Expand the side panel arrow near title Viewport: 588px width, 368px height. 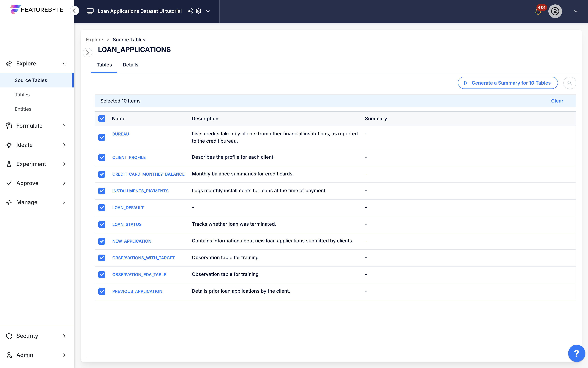[x=88, y=53]
